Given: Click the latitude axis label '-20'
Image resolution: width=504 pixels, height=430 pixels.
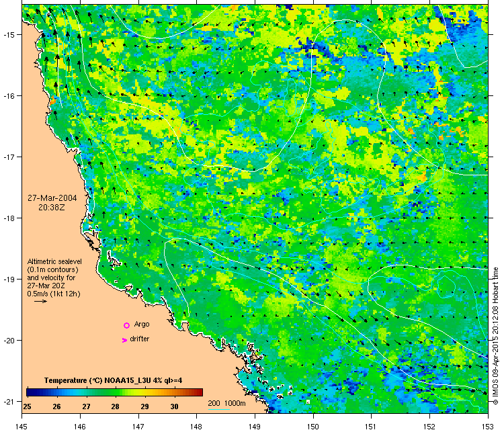Looking at the screenshot, I should point(8,340).
